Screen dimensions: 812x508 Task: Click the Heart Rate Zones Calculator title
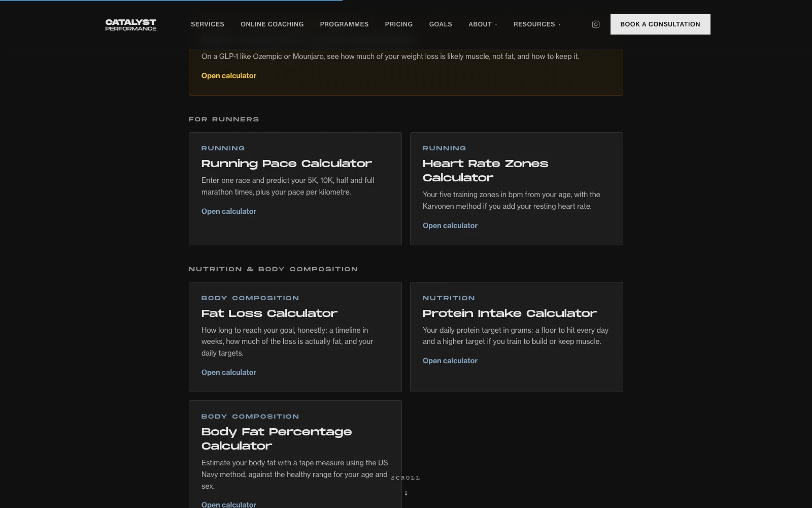pos(486,171)
